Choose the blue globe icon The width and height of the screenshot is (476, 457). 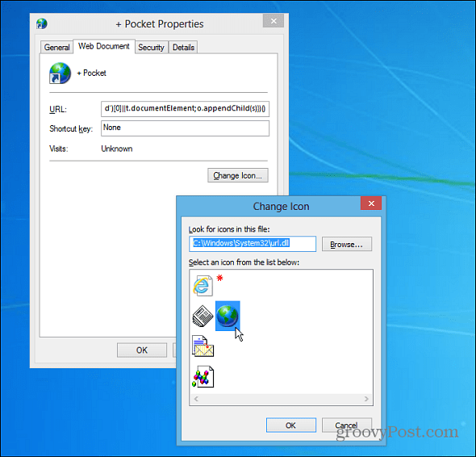228,316
